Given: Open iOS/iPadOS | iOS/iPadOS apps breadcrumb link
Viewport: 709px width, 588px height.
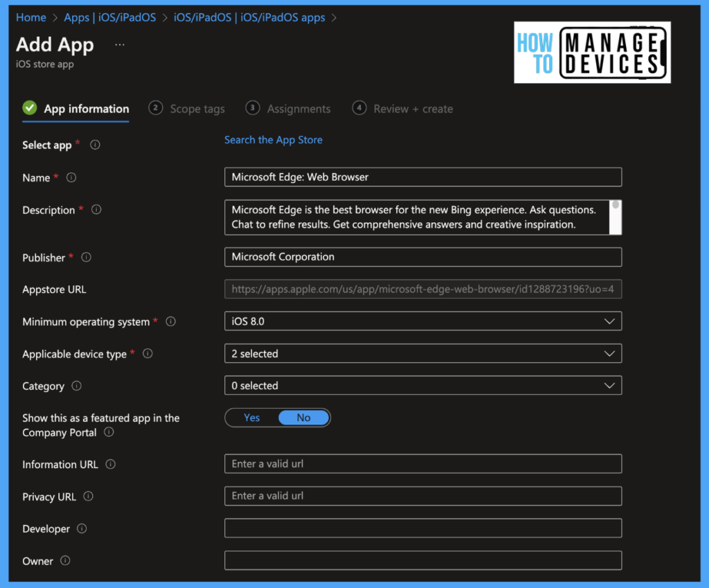Looking at the screenshot, I should pos(249,17).
